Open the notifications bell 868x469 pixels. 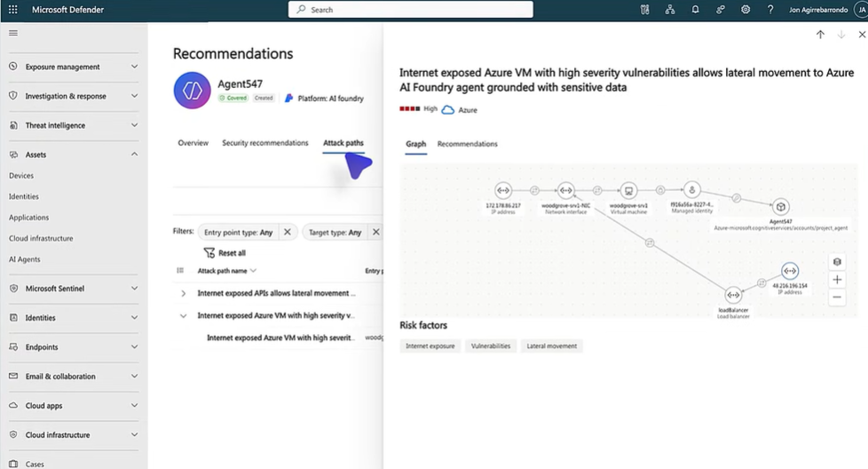(695, 9)
